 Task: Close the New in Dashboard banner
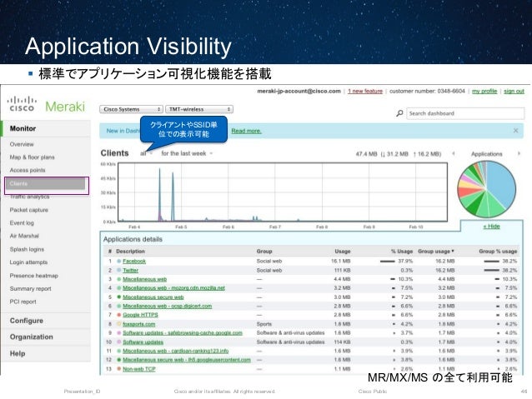pyautogui.click(x=515, y=131)
